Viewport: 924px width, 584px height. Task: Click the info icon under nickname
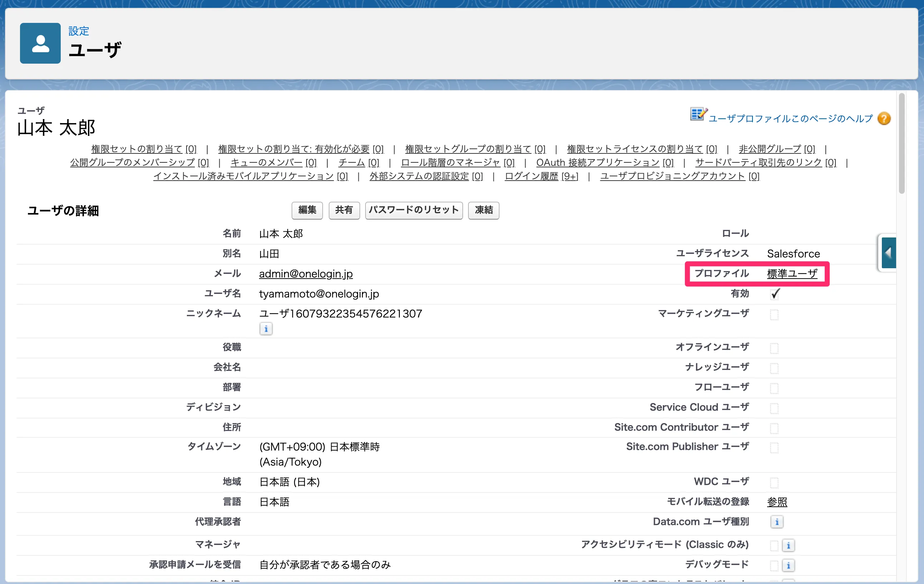(266, 329)
